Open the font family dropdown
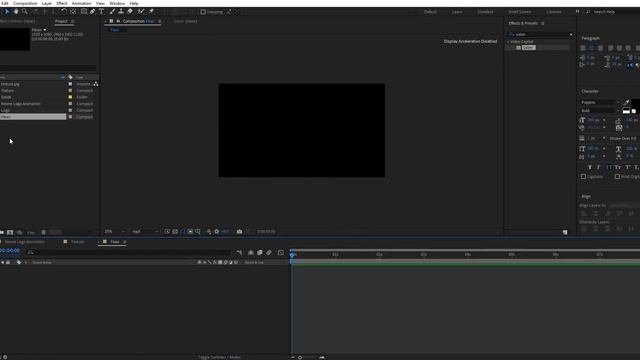The height and width of the screenshot is (360, 640). [x=600, y=102]
